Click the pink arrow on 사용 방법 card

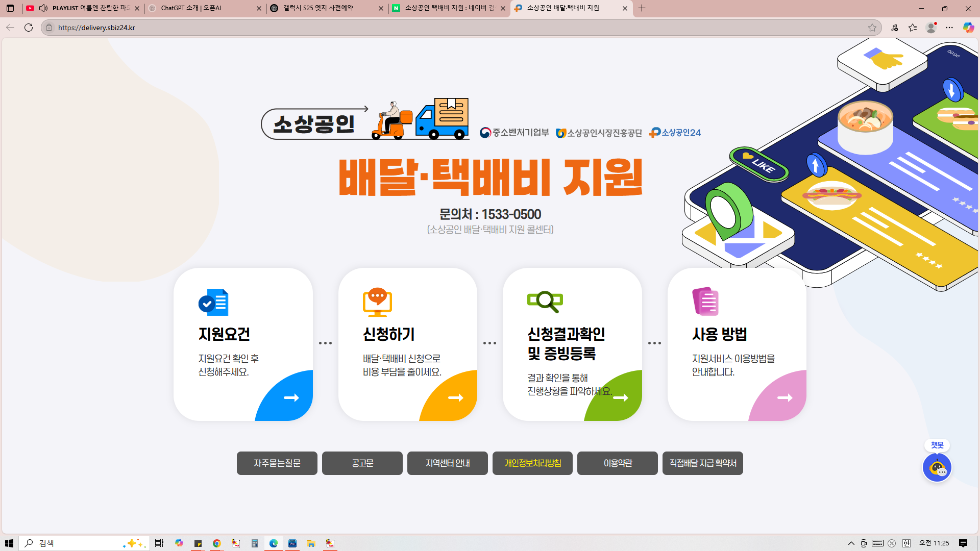[x=785, y=398]
